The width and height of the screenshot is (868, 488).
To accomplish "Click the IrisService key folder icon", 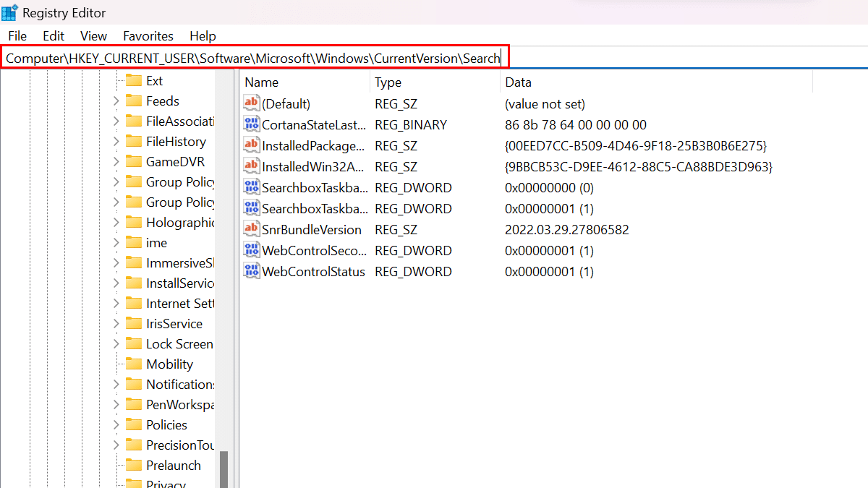I will click(x=133, y=323).
